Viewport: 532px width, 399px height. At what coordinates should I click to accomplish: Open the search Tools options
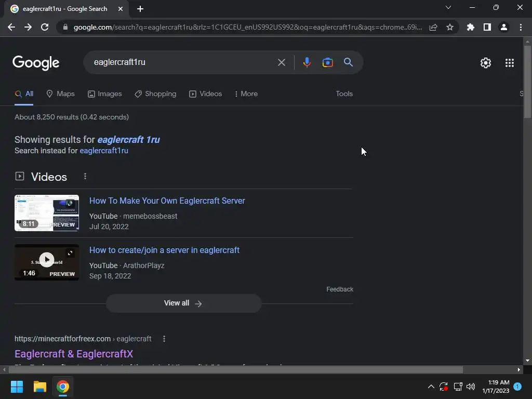click(344, 94)
